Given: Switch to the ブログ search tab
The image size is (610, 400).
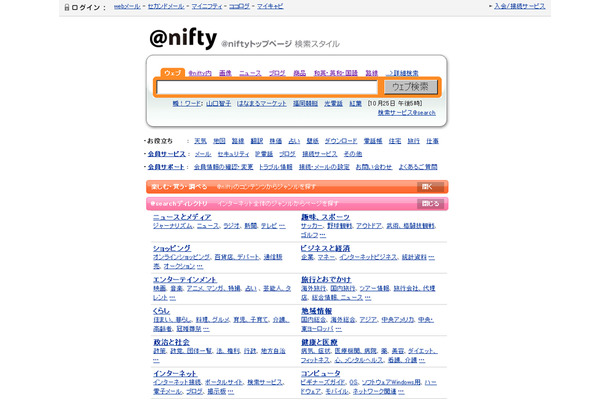Looking at the screenshot, I should coord(277,73).
